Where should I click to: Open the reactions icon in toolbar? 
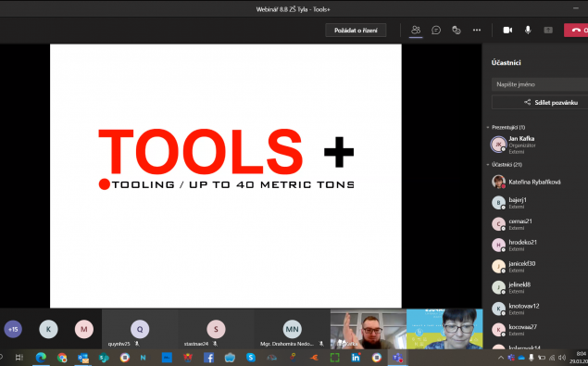coord(457,30)
